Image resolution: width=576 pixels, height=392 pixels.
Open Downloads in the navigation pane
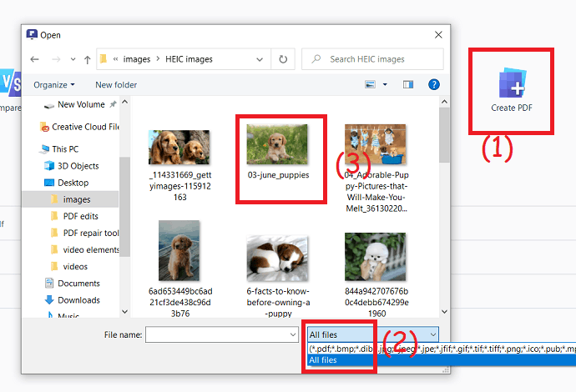click(73, 300)
